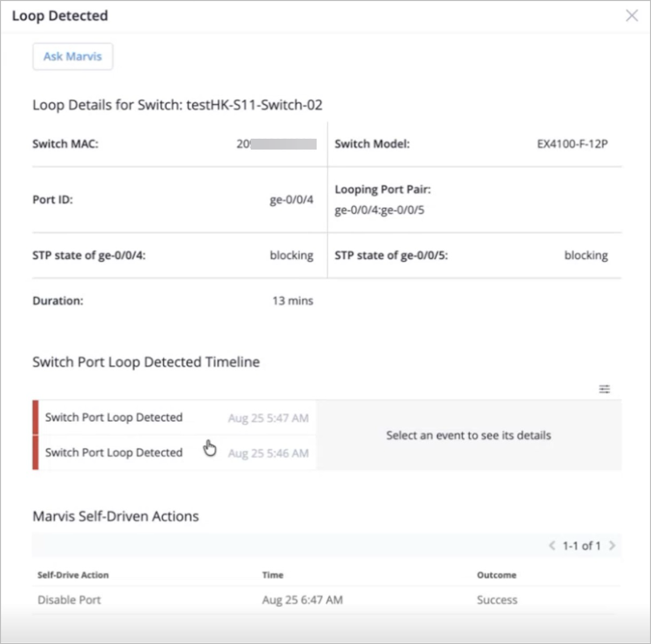
Task: Click the Self-Drive Action column header
Action: click(x=73, y=575)
